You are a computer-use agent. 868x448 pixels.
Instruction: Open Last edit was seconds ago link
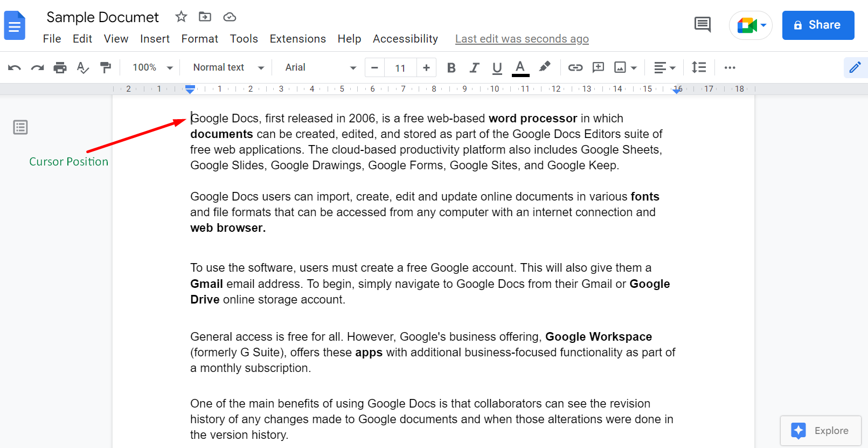click(x=522, y=39)
